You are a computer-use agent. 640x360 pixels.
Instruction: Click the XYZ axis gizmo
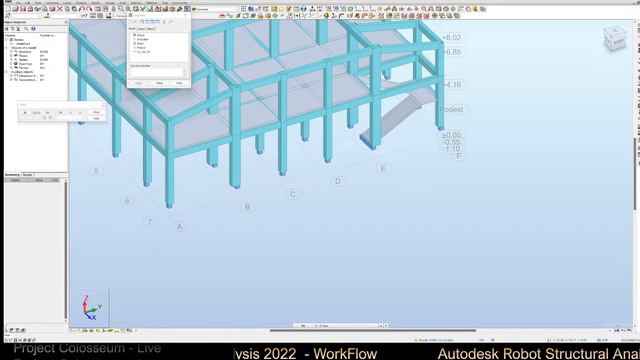click(91, 307)
